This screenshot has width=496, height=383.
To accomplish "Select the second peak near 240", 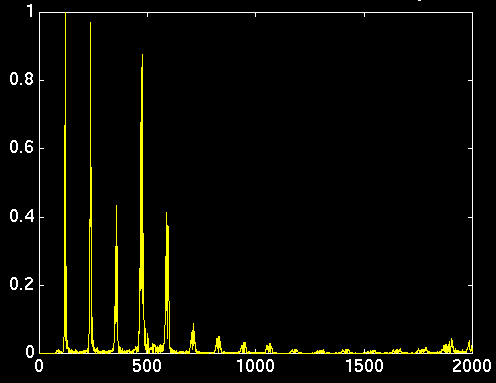I will (x=91, y=187).
